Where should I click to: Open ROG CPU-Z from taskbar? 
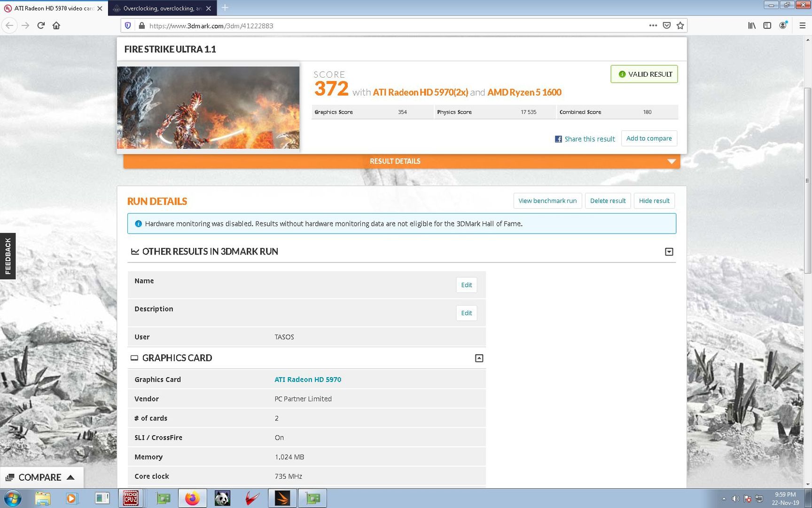(131, 498)
